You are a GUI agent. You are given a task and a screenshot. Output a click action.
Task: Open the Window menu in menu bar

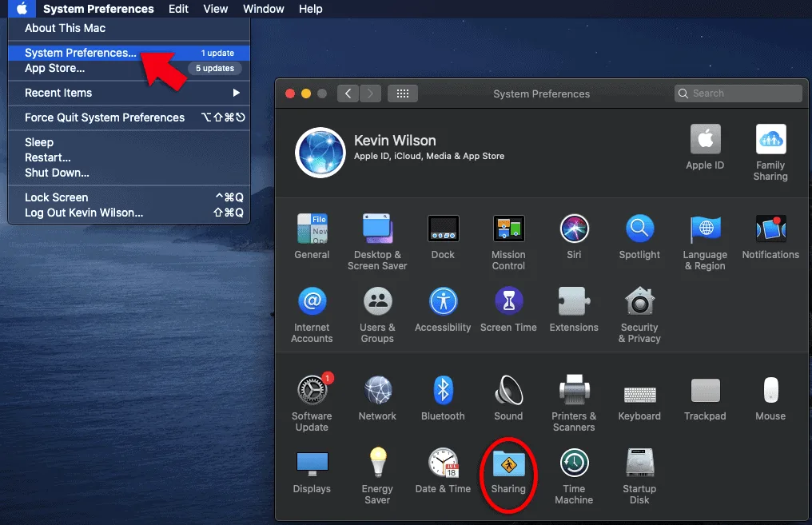pyautogui.click(x=264, y=9)
